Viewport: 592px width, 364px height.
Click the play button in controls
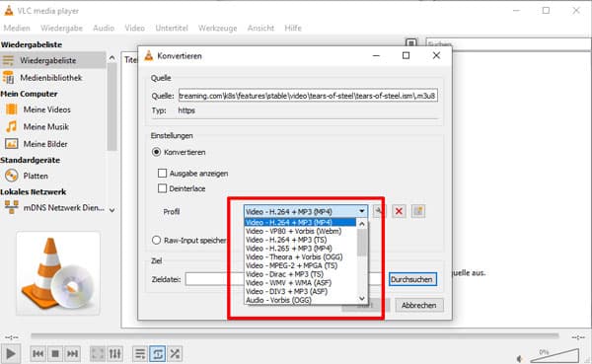point(10,354)
